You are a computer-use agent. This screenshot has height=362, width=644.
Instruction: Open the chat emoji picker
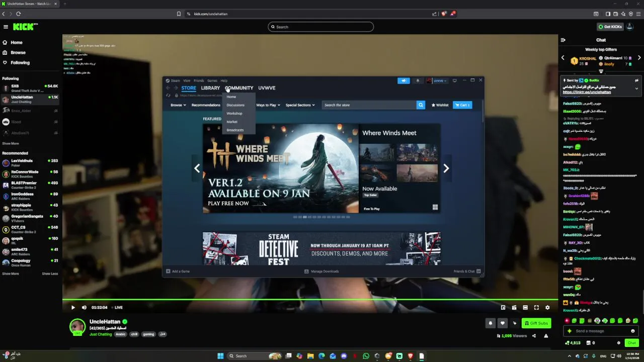pos(633,331)
